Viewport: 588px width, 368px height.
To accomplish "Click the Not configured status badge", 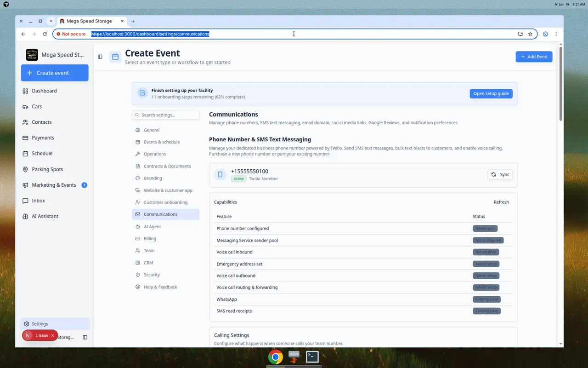I will tap(488, 240).
